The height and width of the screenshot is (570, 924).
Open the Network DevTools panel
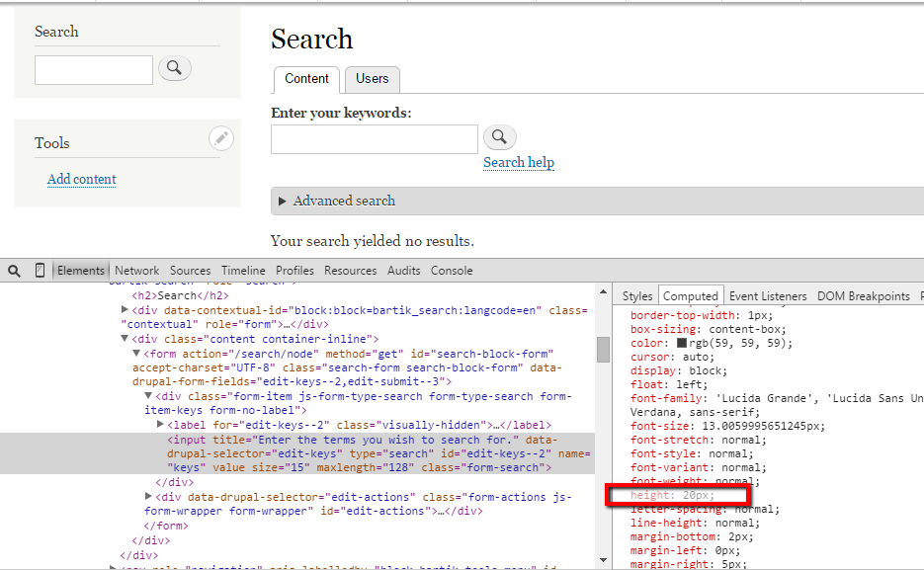(136, 271)
